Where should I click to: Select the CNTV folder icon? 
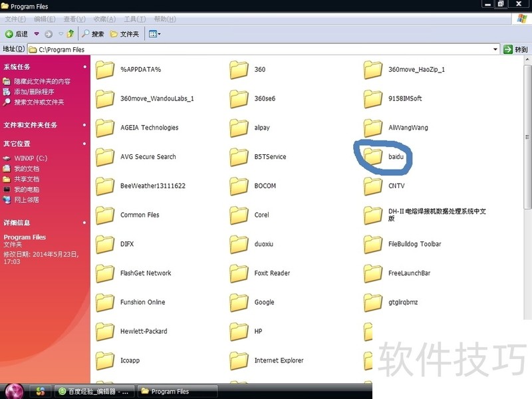pos(373,187)
